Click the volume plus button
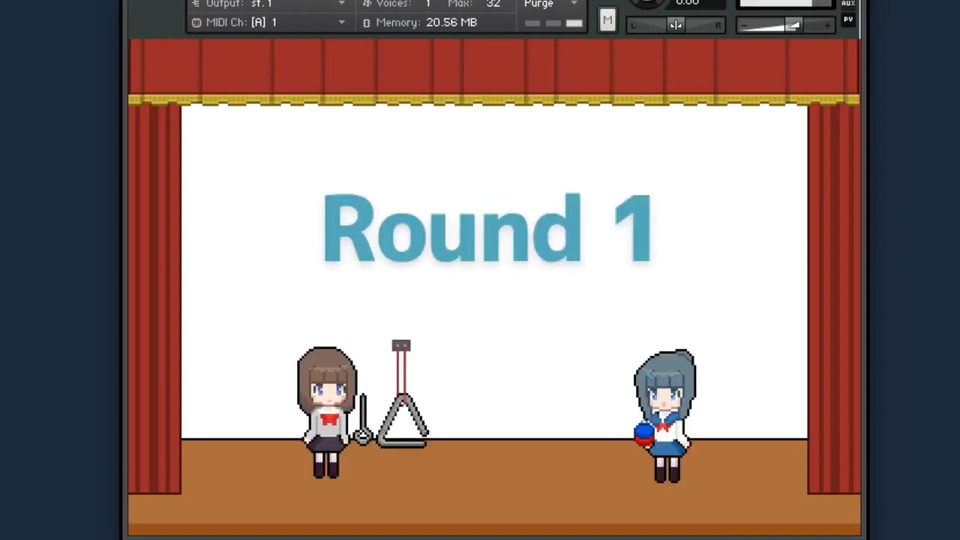Image resolution: width=960 pixels, height=540 pixels. click(x=827, y=26)
